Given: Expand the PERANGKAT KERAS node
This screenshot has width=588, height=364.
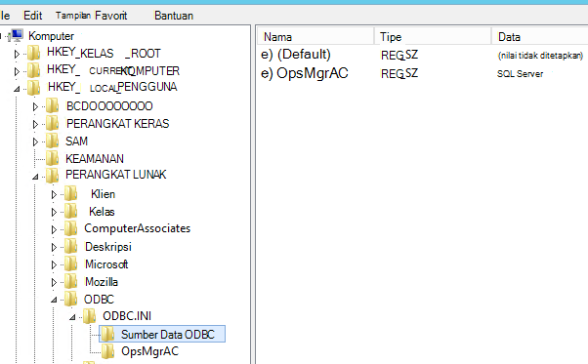Looking at the screenshot, I should (x=35, y=124).
